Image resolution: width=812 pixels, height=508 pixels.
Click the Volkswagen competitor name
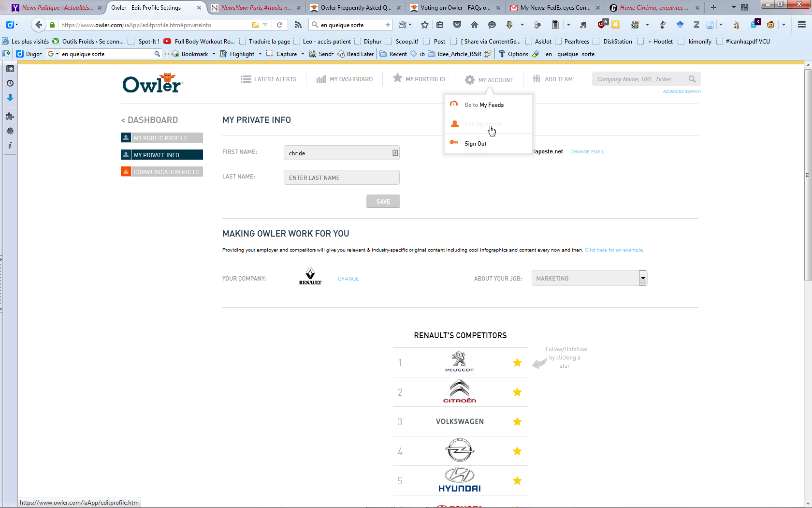(x=460, y=421)
